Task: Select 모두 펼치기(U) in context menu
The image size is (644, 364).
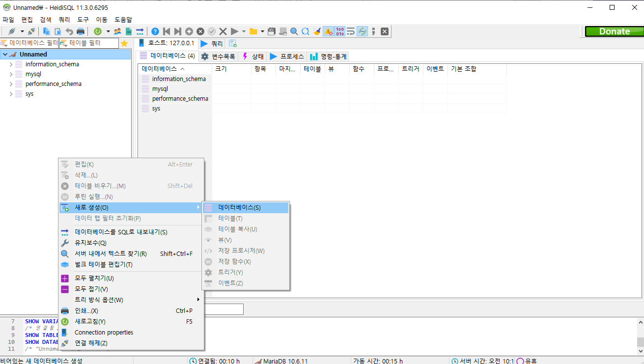Action: click(x=131, y=279)
